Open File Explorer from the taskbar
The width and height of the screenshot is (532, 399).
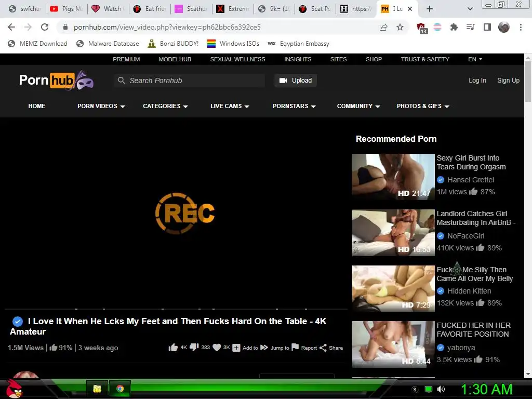[97, 389]
